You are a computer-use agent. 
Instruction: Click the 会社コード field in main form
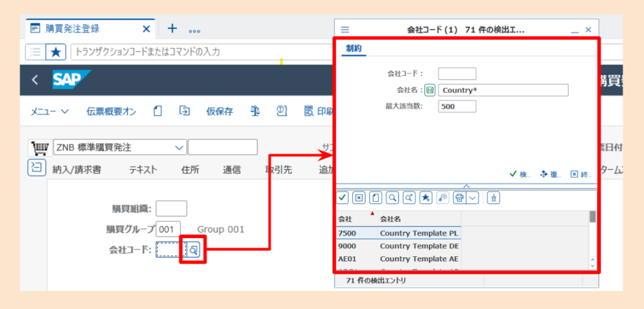coord(171,249)
